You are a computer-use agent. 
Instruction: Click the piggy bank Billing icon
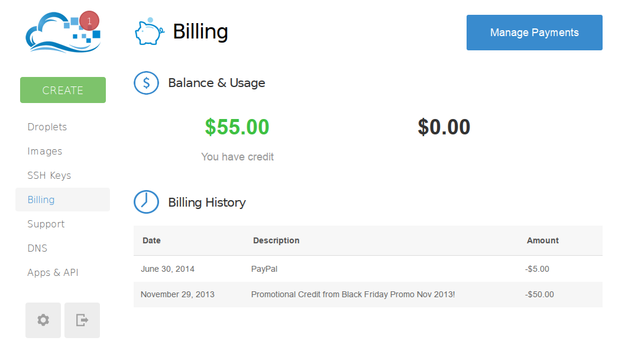pyautogui.click(x=150, y=31)
